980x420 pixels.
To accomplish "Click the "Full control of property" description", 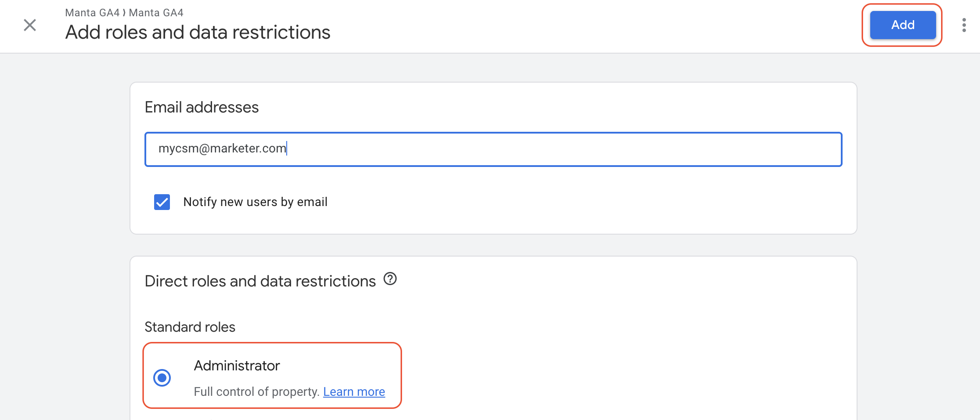I will (x=256, y=391).
